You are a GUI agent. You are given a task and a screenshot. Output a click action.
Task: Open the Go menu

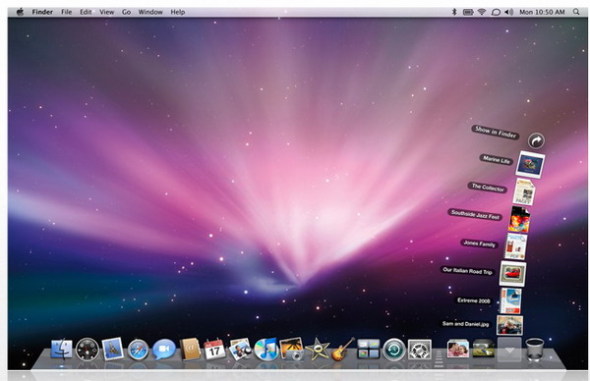[x=126, y=12]
